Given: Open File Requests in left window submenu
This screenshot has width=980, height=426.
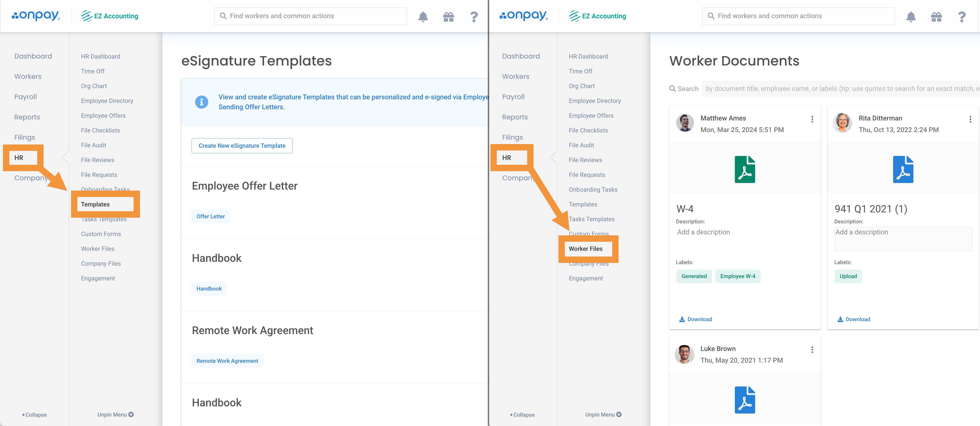Looking at the screenshot, I should point(99,175).
